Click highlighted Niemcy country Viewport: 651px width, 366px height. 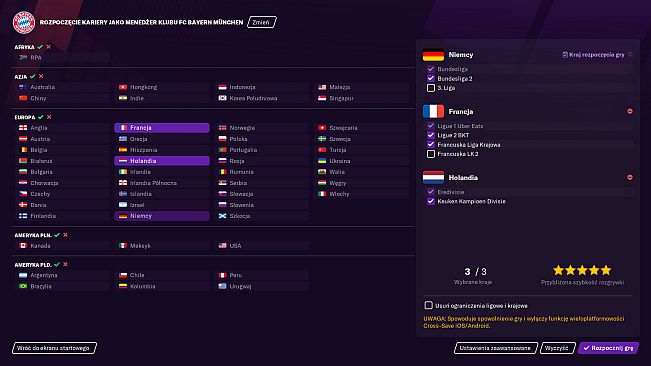coord(162,216)
